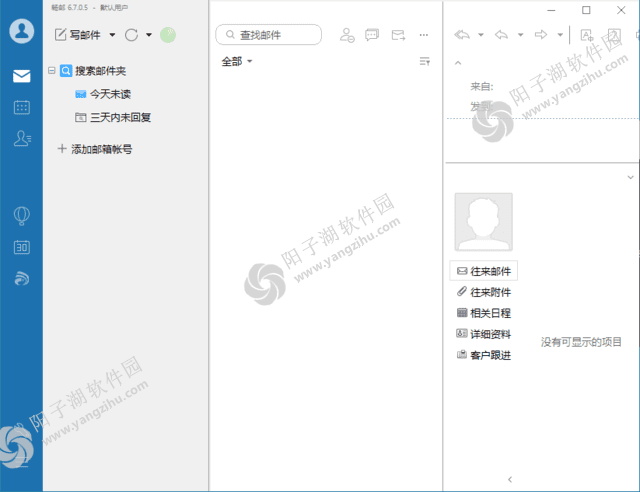The height and width of the screenshot is (492, 640).
Task: Open the Contacts icon in the sidebar
Action: coord(22,138)
